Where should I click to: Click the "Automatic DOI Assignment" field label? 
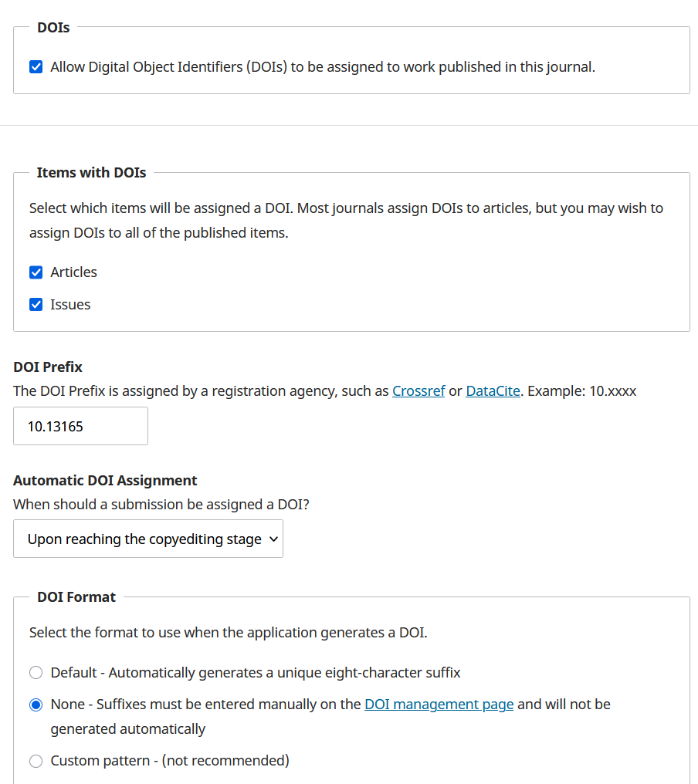(x=105, y=481)
